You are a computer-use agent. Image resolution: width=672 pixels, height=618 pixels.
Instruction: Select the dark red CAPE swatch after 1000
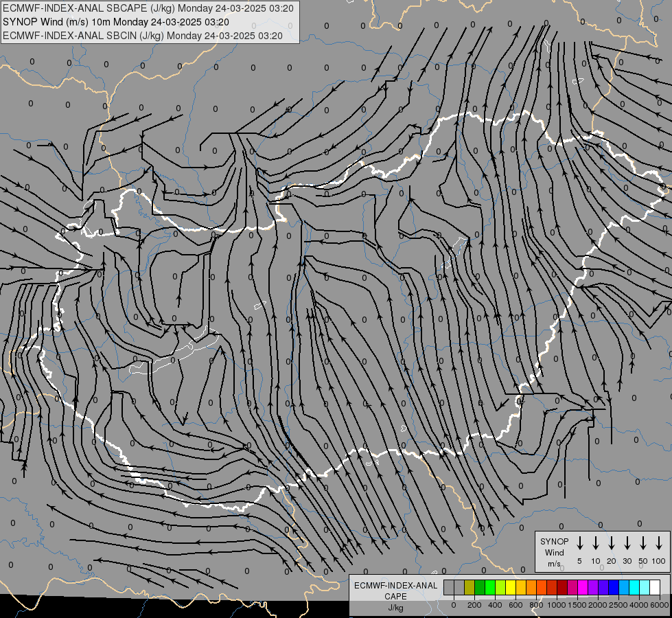coord(562,587)
